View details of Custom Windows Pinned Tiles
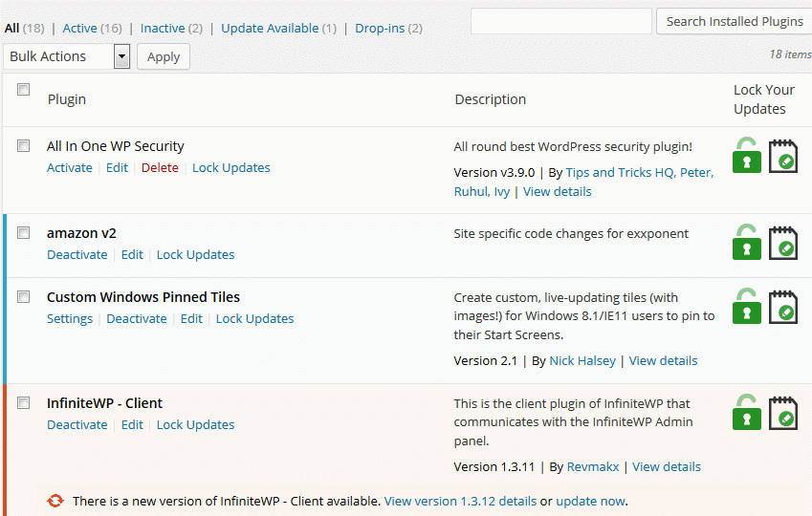The height and width of the screenshot is (516, 812). [664, 361]
